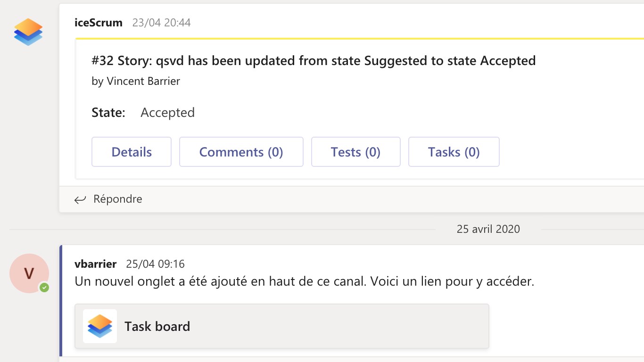
Task: View Tasks (0) for the story
Action: [x=454, y=152]
